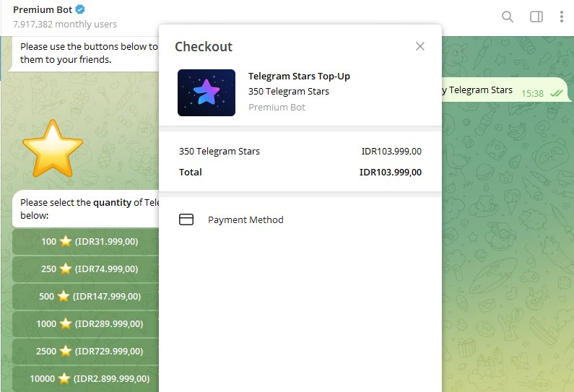Choose 250 stars for IDR74.999,00
This screenshot has height=392, width=574.
(87, 269)
